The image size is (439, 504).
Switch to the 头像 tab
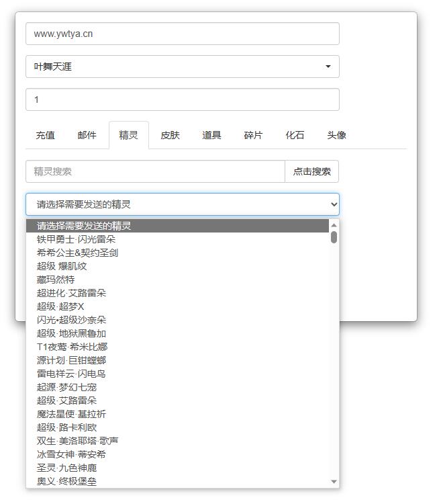(336, 135)
